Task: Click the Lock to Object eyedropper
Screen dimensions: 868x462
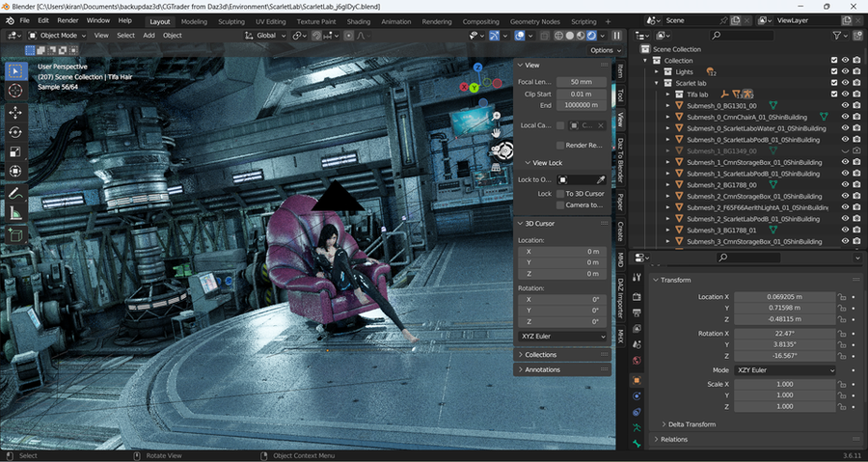Action: (x=599, y=179)
